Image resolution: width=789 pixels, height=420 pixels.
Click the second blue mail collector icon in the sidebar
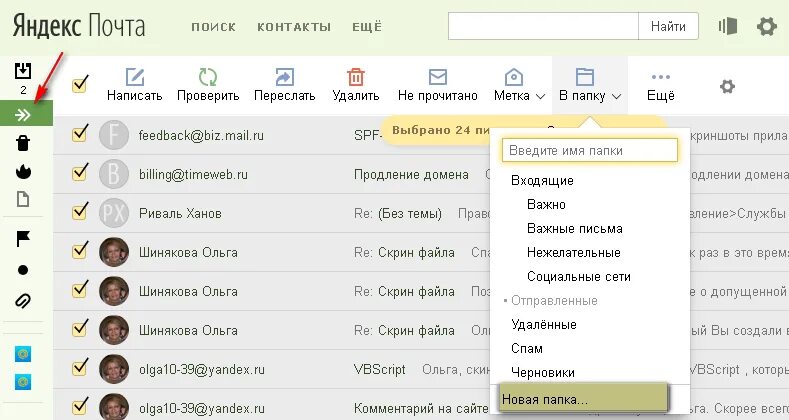point(23,382)
